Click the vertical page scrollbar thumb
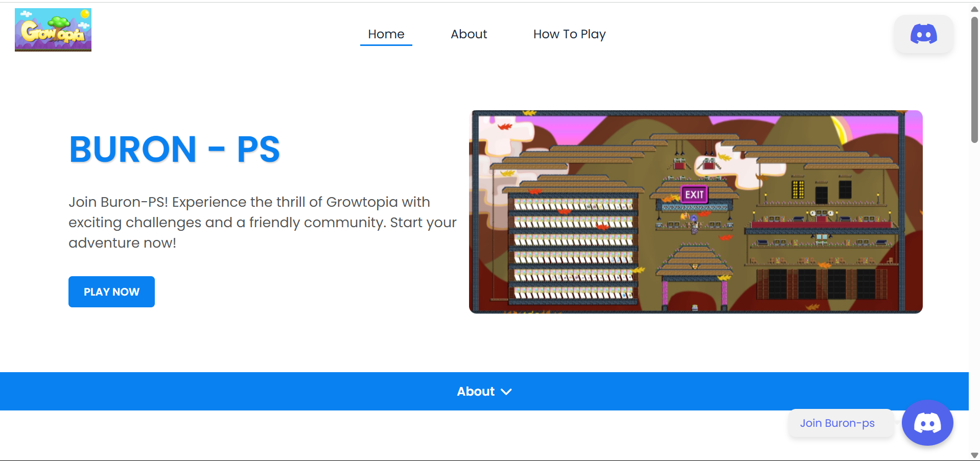 (x=974, y=80)
